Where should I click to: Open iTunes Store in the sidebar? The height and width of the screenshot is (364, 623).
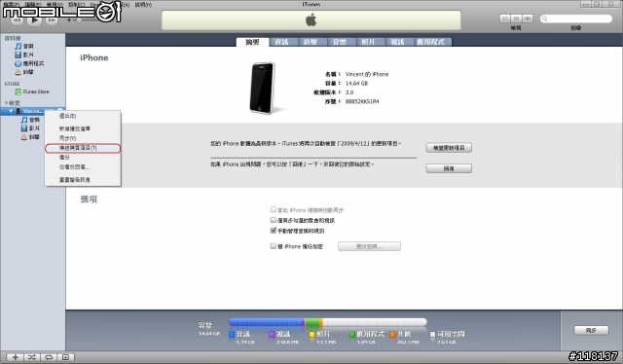32,91
